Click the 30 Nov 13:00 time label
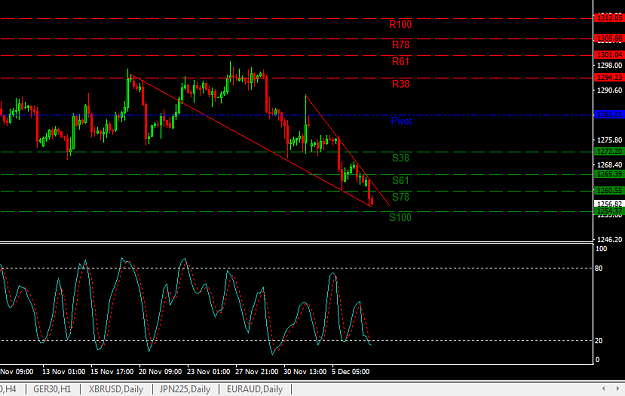Viewport: 625px width, 396px height. 305,372
